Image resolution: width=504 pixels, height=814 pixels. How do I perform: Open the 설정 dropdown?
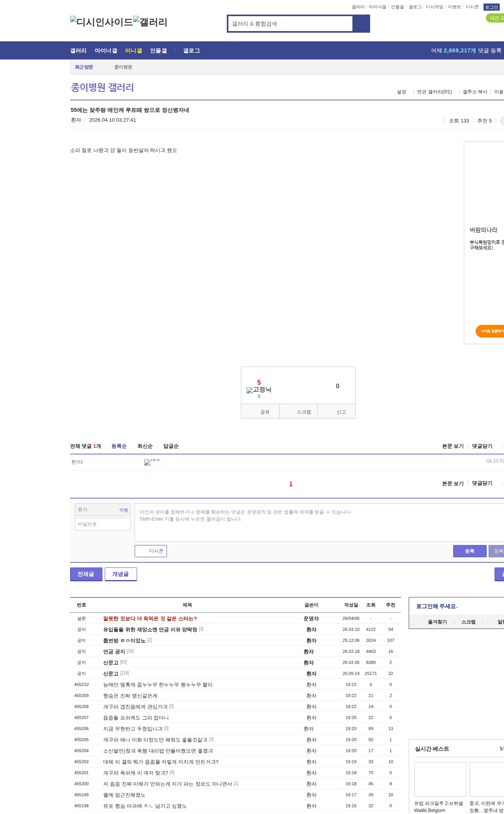pyautogui.click(x=401, y=92)
